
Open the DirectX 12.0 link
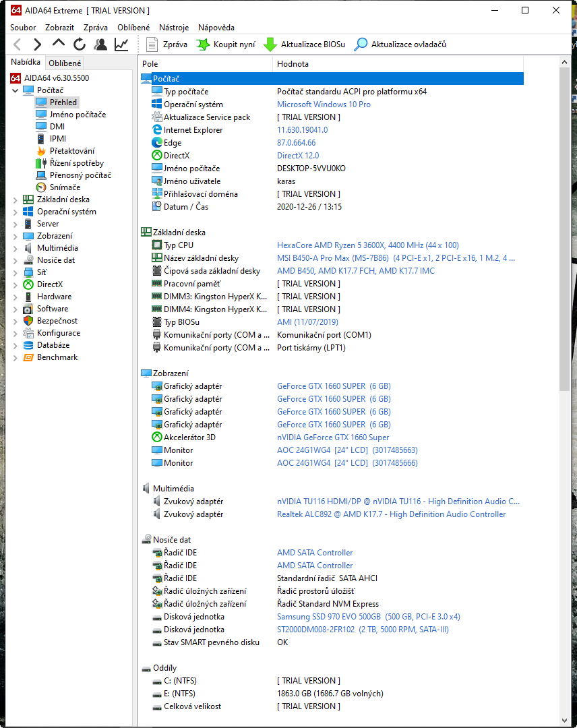tap(298, 156)
